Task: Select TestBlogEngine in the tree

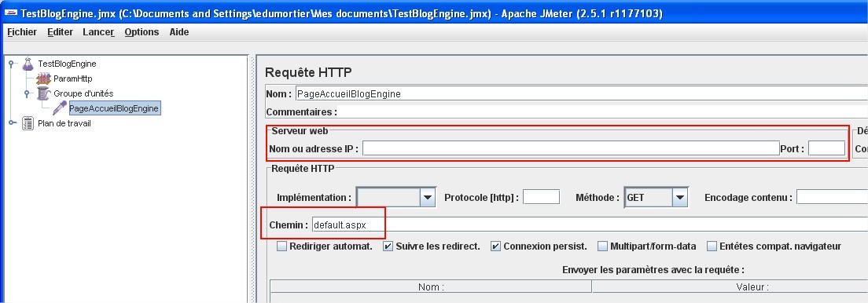Action: (67, 64)
